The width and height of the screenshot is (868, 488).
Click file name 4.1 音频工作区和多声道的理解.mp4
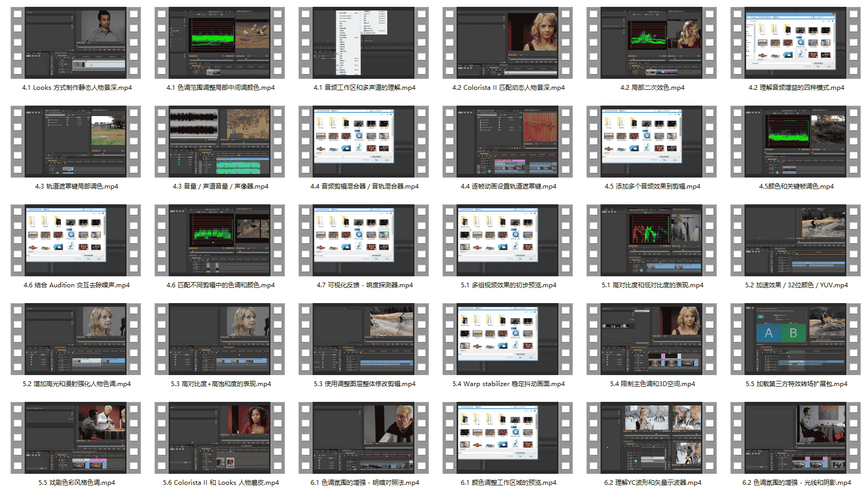(x=364, y=88)
